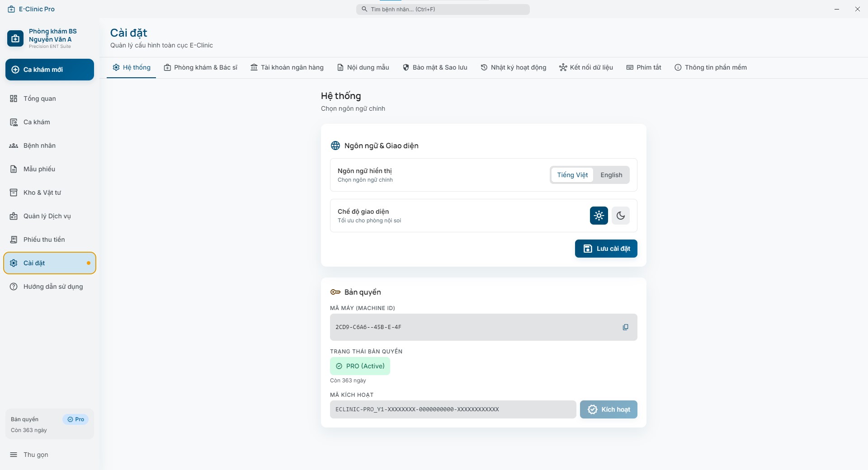Switch to dark mode moon icon
Screen dimensions: 868x470
tap(621, 216)
